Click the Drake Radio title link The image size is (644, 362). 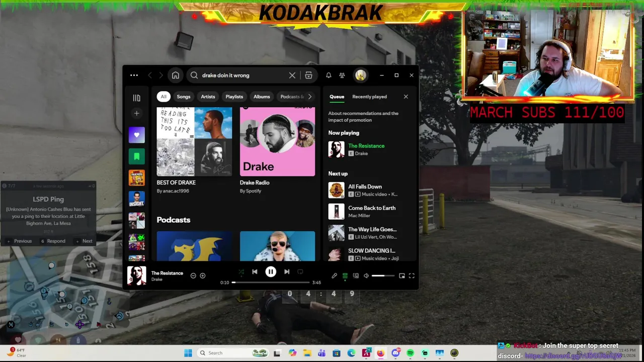[255, 183]
